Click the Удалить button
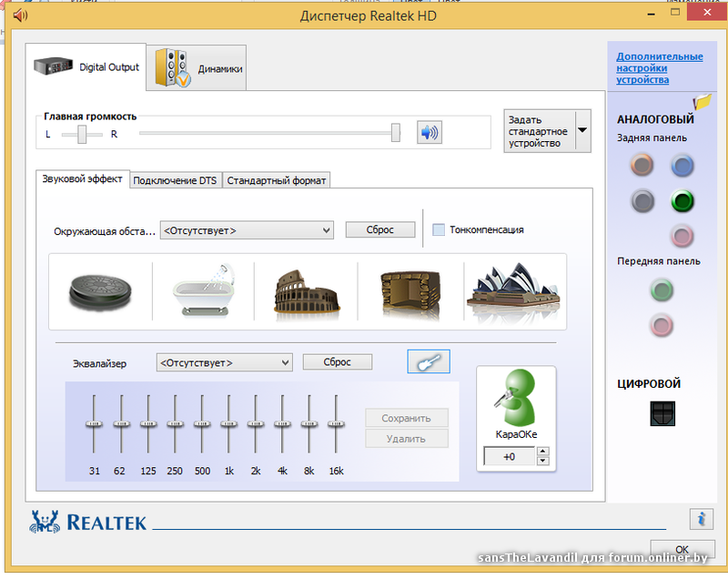 pos(406,438)
